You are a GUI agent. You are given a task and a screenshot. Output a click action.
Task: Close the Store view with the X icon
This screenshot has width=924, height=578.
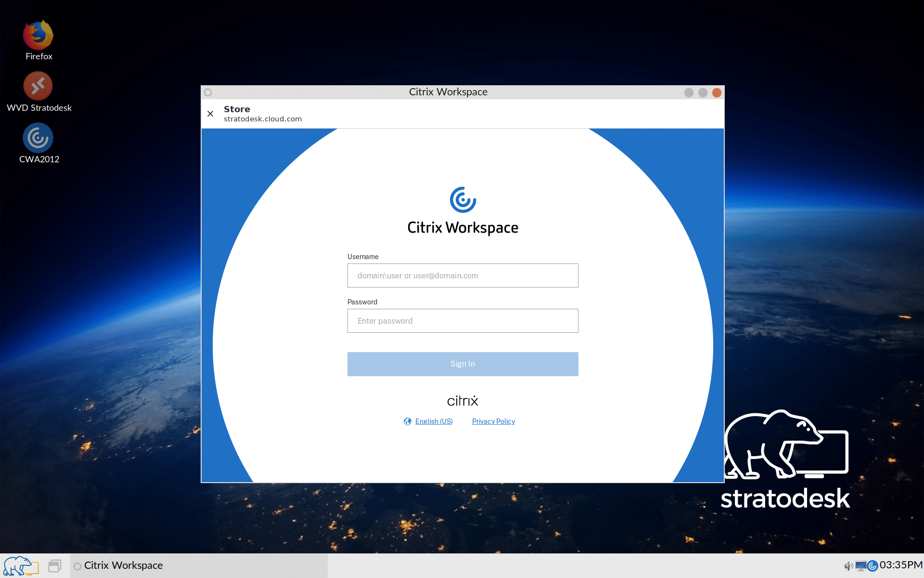pos(210,114)
